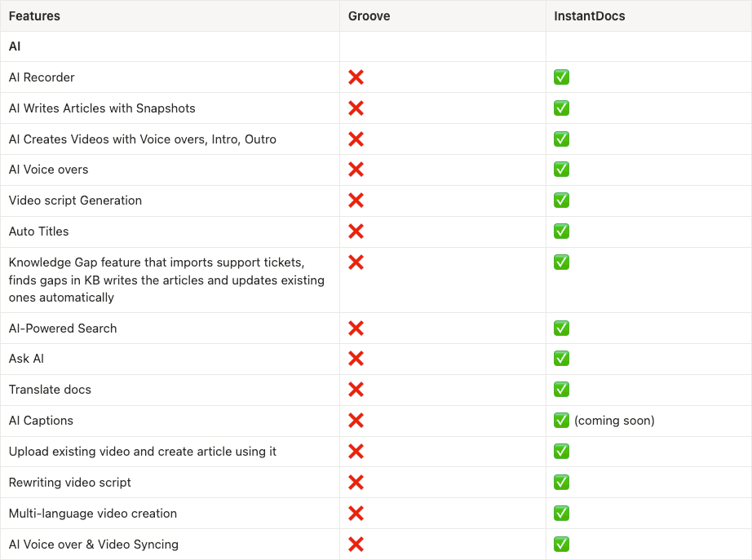
Task: Select the Groove column header
Action: (x=369, y=16)
